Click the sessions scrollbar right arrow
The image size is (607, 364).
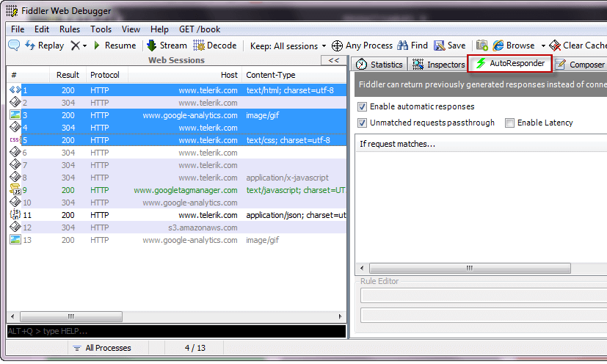point(341,316)
